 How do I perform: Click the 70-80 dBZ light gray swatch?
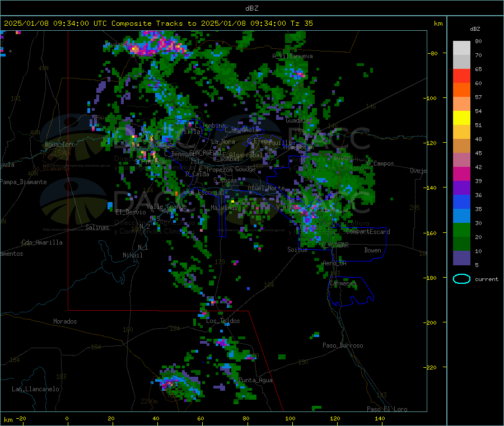click(x=461, y=48)
